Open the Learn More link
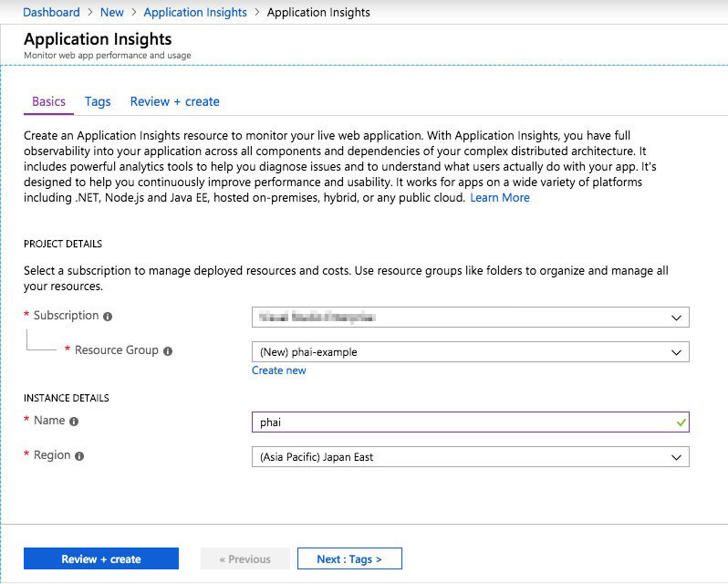Screen dimensions: 728x584 tap(500, 198)
